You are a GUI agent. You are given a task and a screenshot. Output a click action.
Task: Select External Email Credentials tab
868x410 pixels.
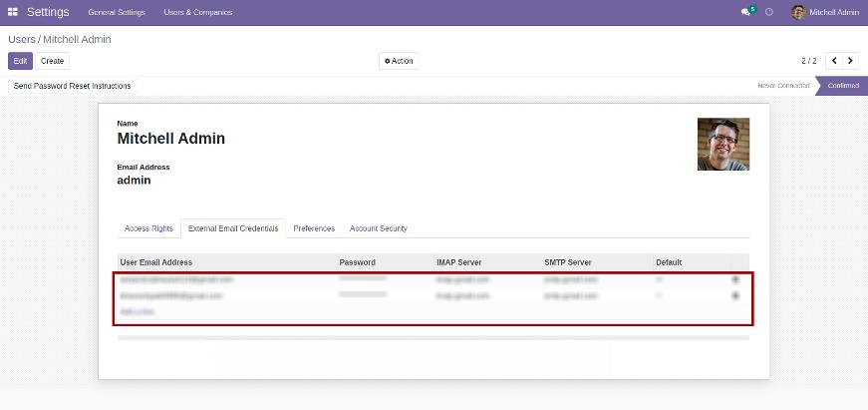(x=233, y=228)
